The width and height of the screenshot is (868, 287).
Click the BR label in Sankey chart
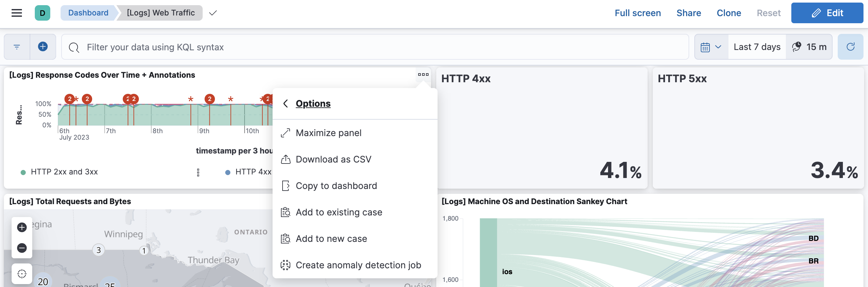click(x=814, y=261)
